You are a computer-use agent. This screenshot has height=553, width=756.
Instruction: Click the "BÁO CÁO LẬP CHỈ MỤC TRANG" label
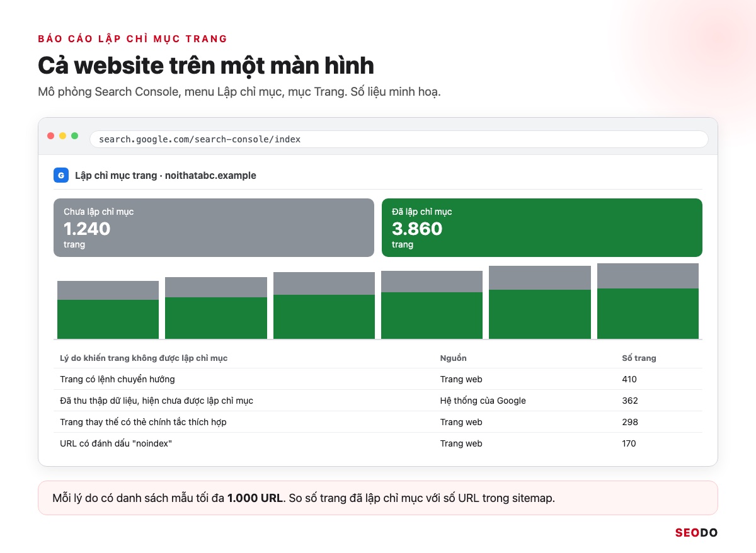[132, 38]
